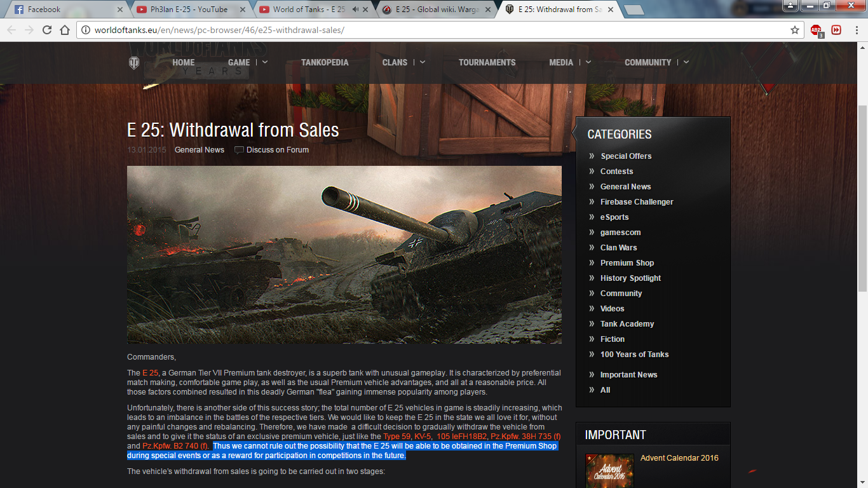Open the Type 59 tank link

397,437
